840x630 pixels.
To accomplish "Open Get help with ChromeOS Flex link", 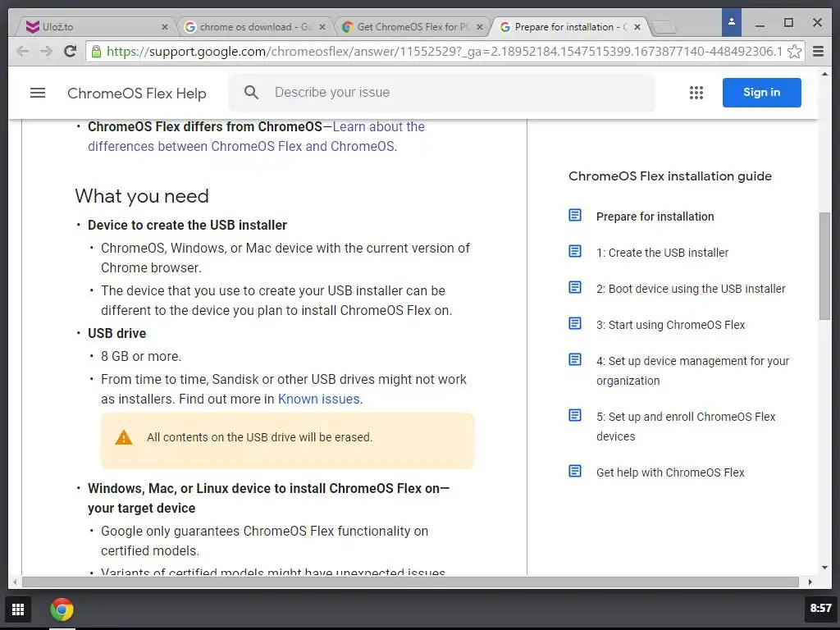I will [670, 472].
